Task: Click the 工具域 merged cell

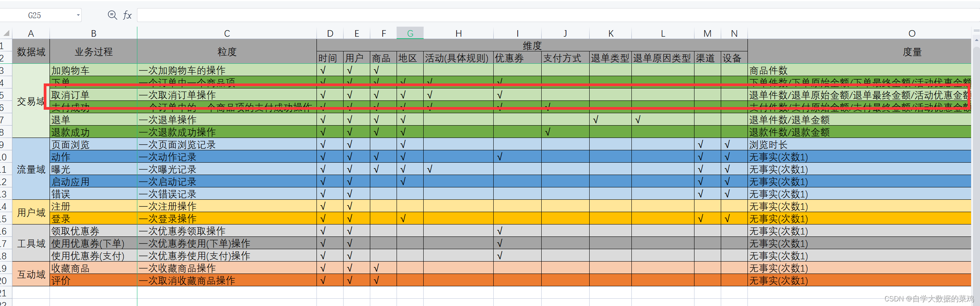Action: point(31,243)
